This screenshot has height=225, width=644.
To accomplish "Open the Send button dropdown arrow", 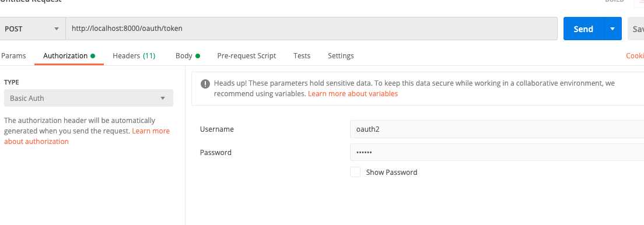I will 612,29.
